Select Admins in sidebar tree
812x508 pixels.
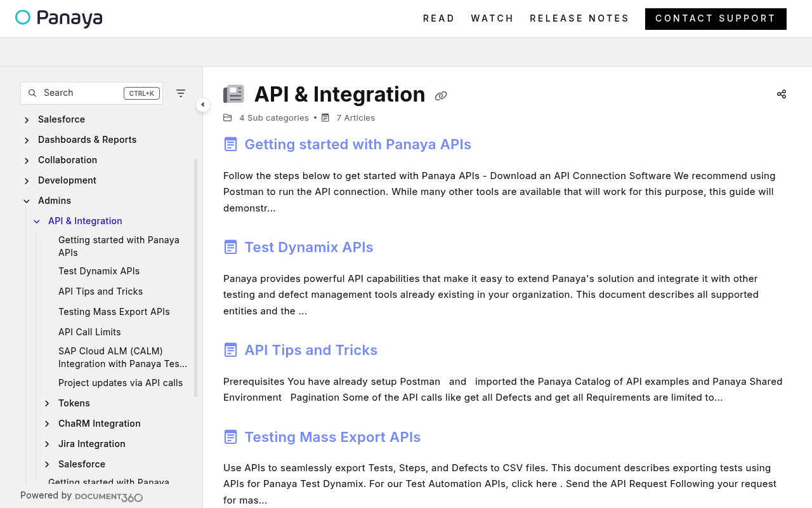click(55, 201)
